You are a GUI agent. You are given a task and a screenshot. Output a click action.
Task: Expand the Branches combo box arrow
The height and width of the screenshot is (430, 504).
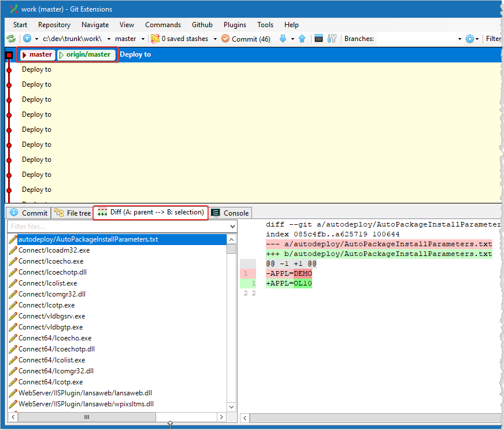459,39
